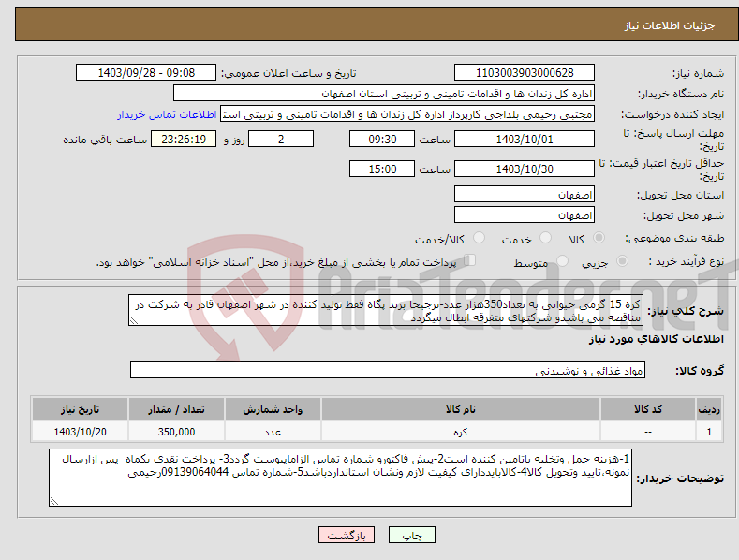Click the remaining days field showing 2

[281, 139]
